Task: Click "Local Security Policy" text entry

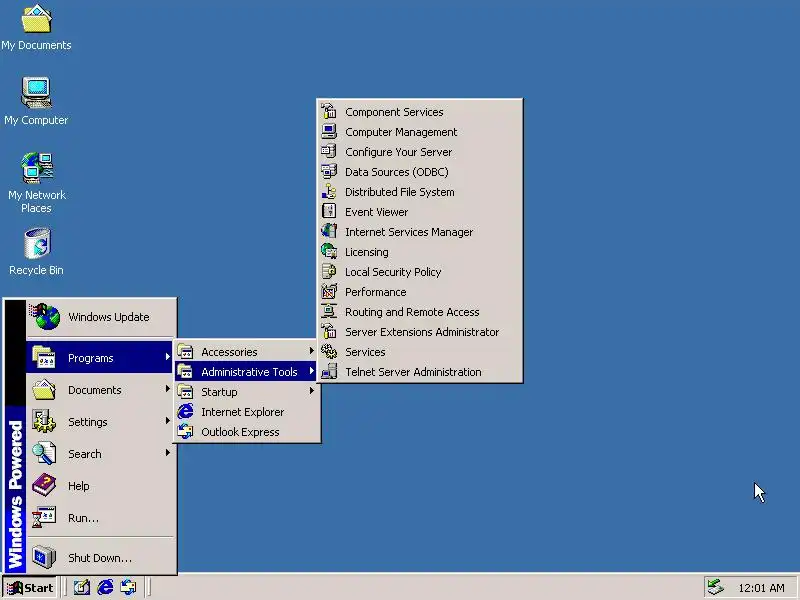Action: click(x=393, y=272)
